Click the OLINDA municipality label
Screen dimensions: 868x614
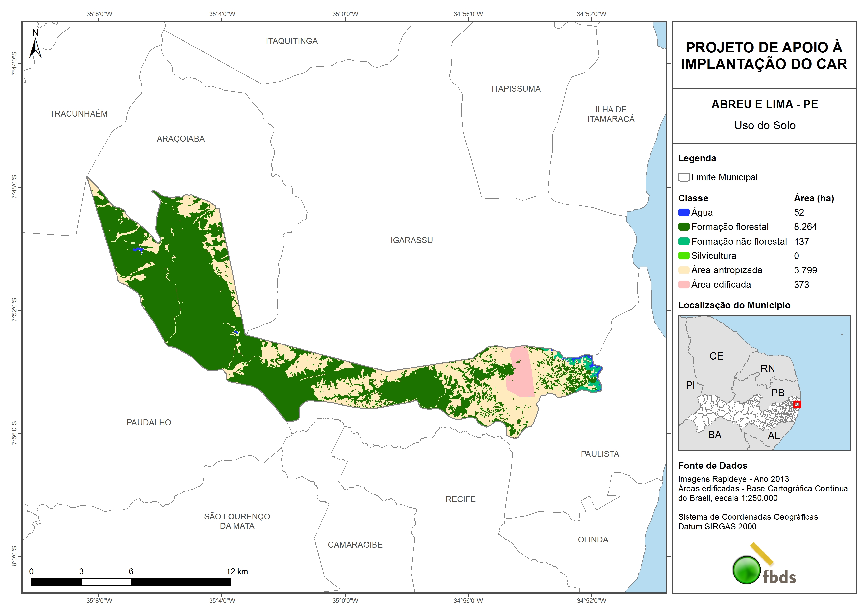point(593,540)
